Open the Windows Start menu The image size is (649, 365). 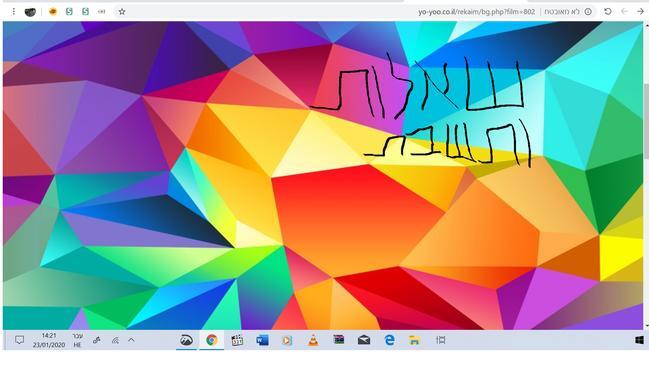[x=639, y=340]
